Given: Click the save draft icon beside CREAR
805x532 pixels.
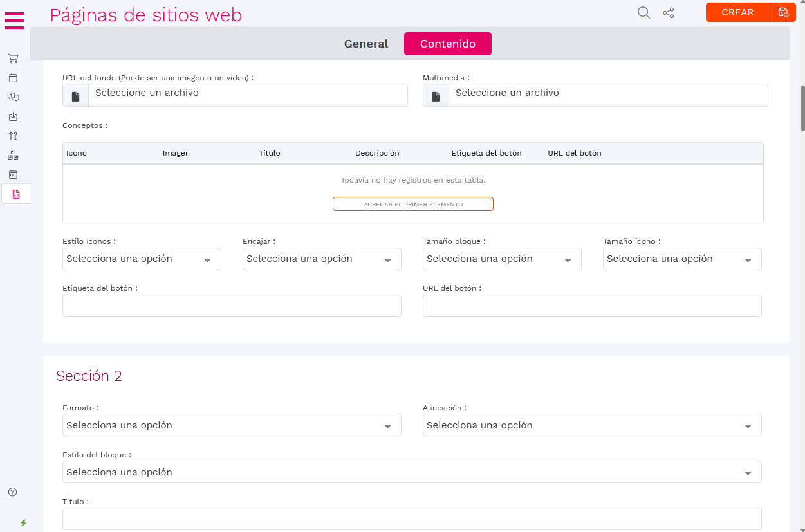Looking at the screenshot, I should 783,12.
